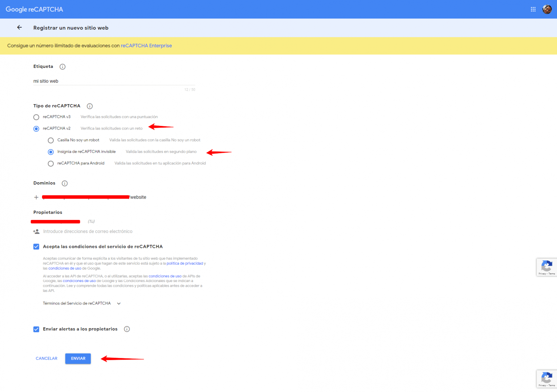This screenshot has width=557, height=392.
Task: Select the reCAPTCHA v3 radio button
Action: point(36,117)
